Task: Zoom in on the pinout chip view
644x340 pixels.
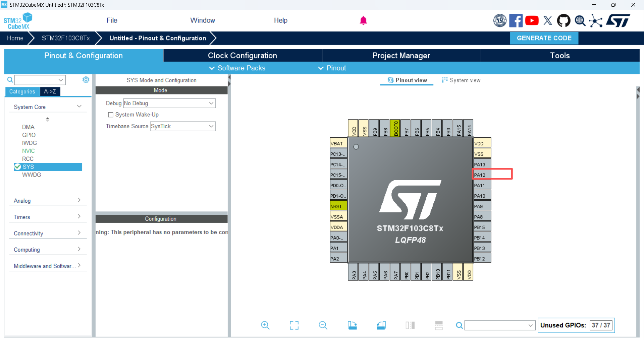Action: (265, 325)
